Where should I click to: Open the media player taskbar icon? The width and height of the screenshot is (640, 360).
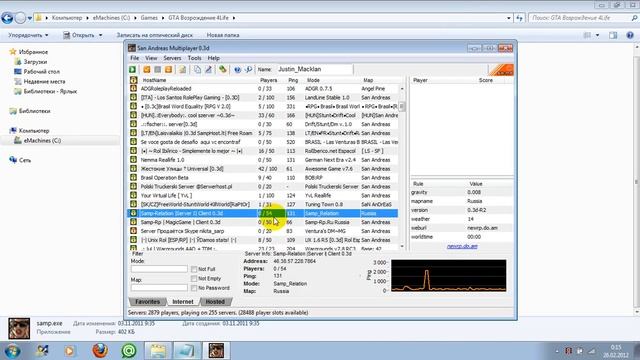point(69,351)
